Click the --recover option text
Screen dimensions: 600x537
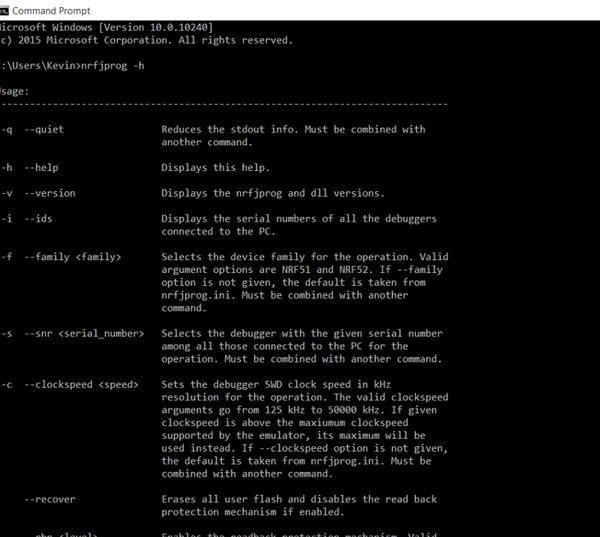[x=50, y=499]
